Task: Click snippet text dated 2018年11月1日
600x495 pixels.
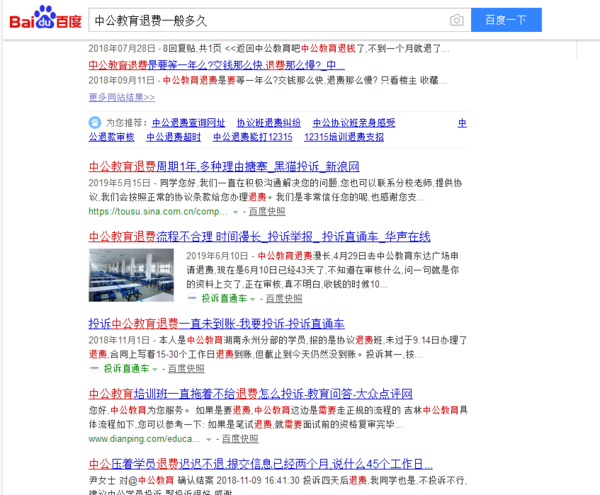Action: click(x=278, y=347)
